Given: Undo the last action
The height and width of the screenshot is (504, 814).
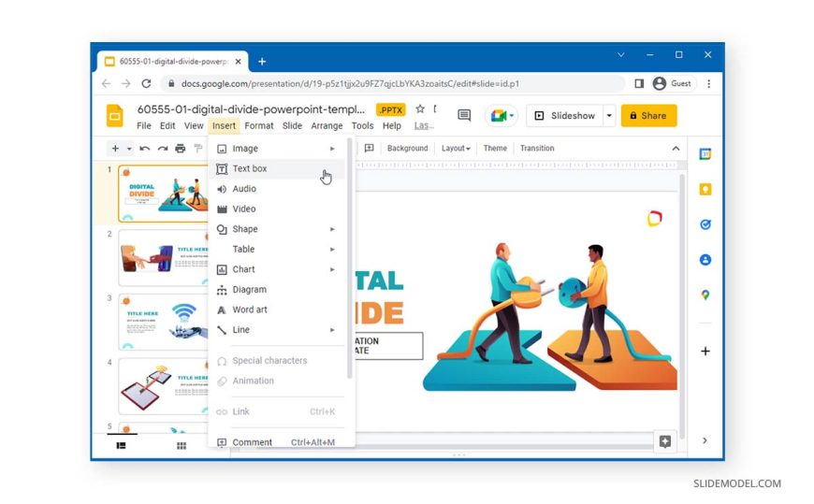Looking at the screenshot, I should coord(145,149).
